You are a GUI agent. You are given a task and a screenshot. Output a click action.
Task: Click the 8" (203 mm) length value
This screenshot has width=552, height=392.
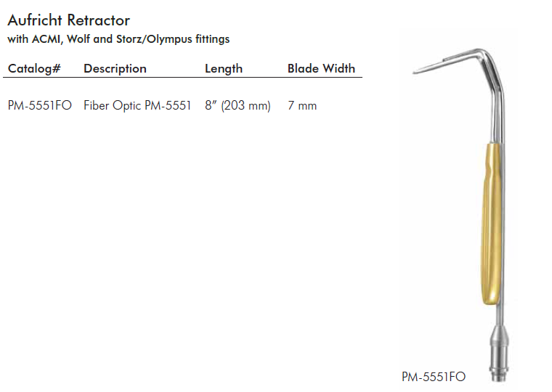click(x=238, y=106)
